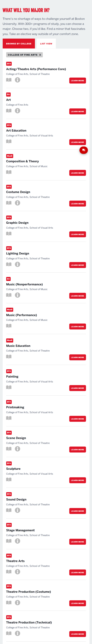Click the book icon under Painting
The width and height of the screenshot is (92, 644).
pos(9,388)
